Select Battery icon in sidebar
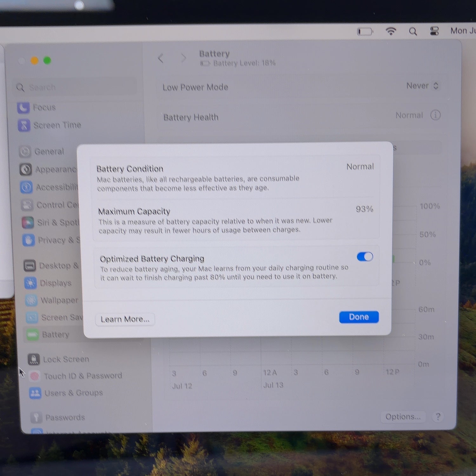The image size is (476, 476). pyautogui.click(x=33, y=335)
